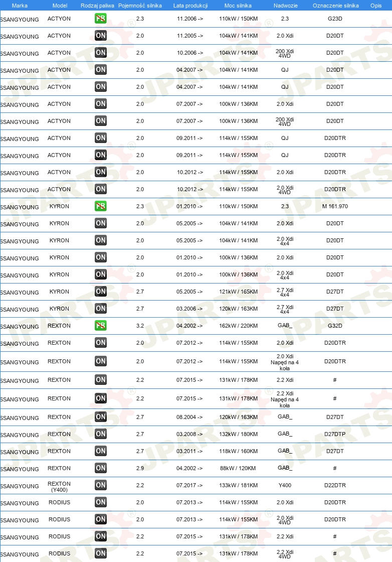Click the ON icon in the ACTYON 07.2007 200 Xdi 4WD row
Viewport: 392px width, 562px height.
[x=101, y=121]
